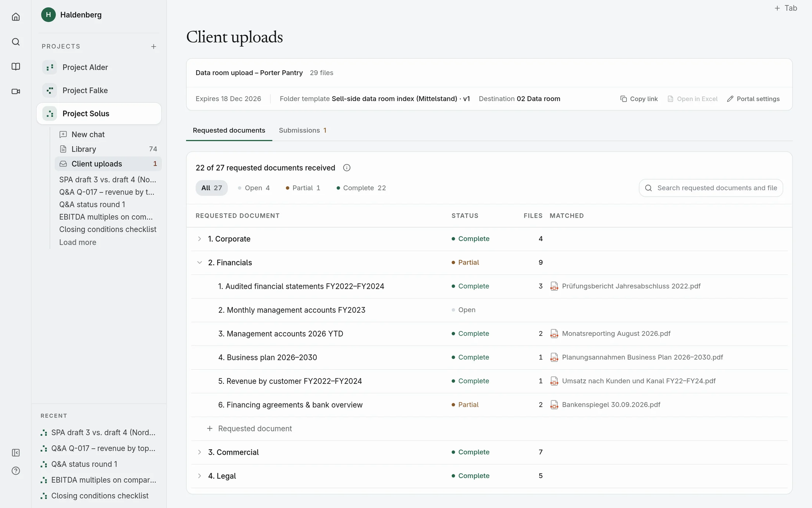Add new project with plus icon

[154, 47]
